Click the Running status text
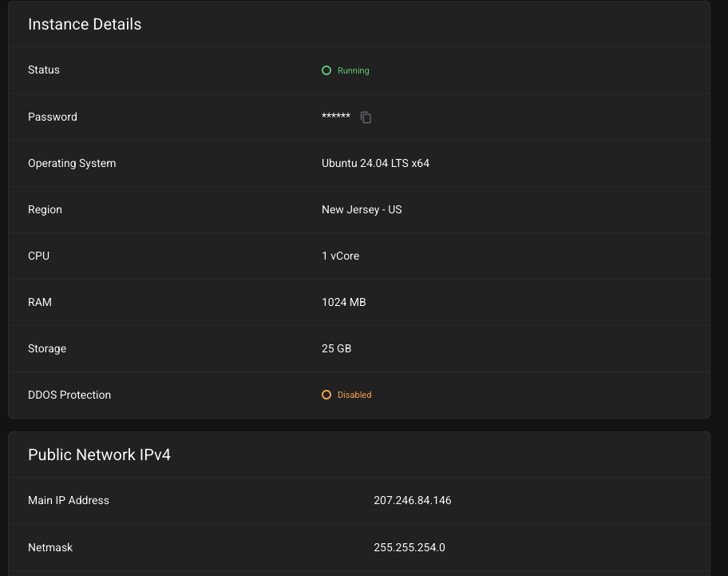This screenshot has width=728, height=576. click(353, 70)
